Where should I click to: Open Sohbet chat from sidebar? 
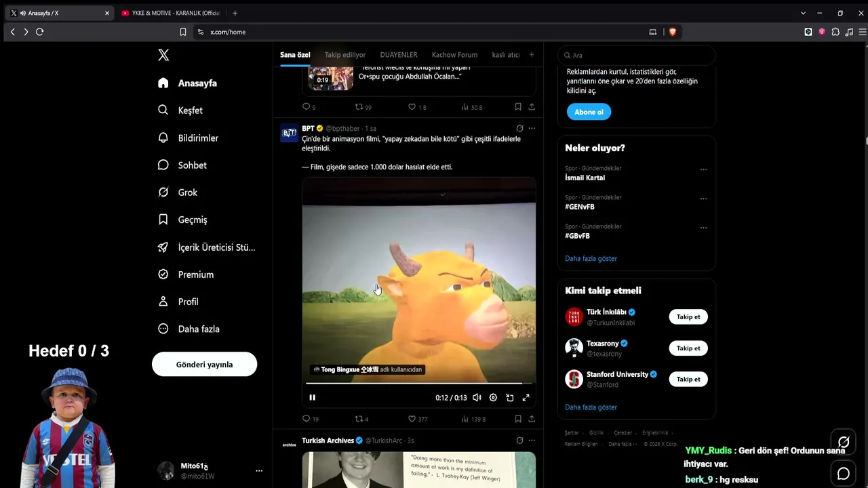click(182, 165)
